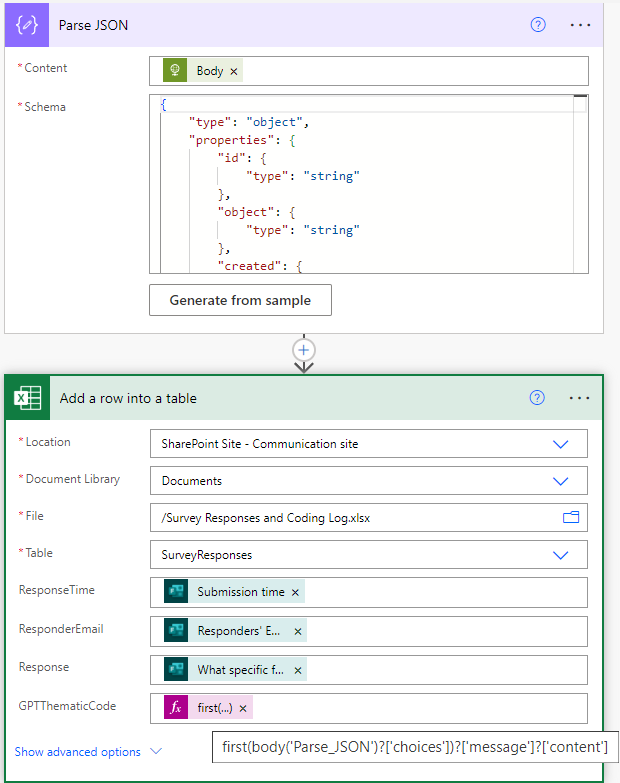Remove the Responders' Email token
This screenshot has height=783, width=620.
(297, 631)
